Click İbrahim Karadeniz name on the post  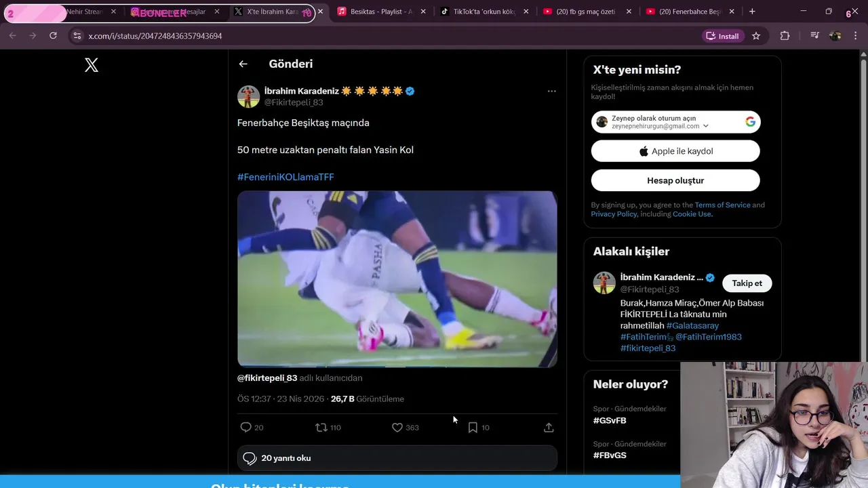301,91
